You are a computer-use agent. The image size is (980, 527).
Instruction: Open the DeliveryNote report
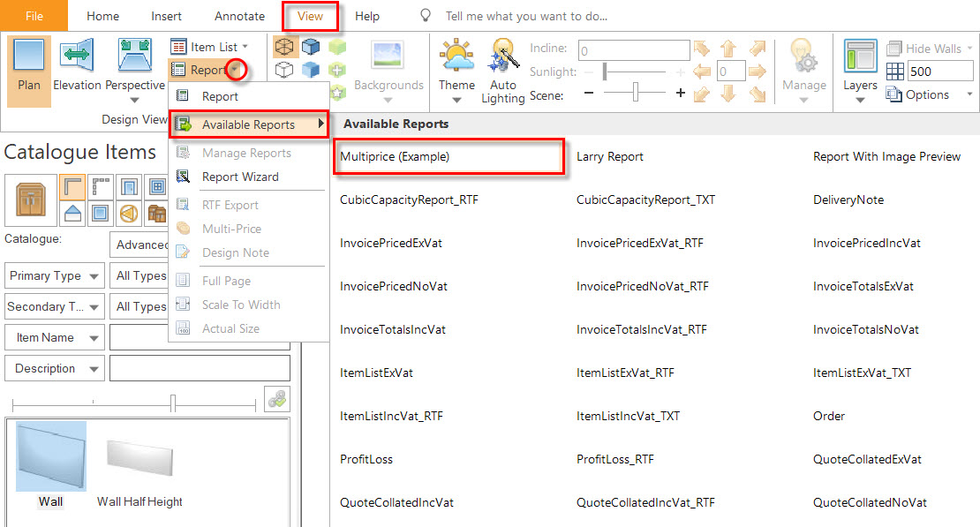[x=848, y=200]
